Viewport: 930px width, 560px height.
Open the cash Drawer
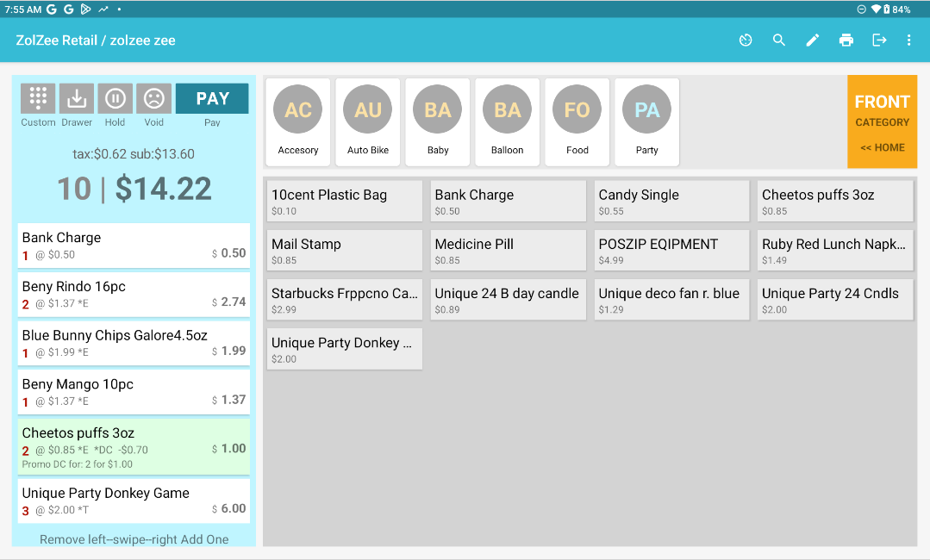(x=77, y=98)
